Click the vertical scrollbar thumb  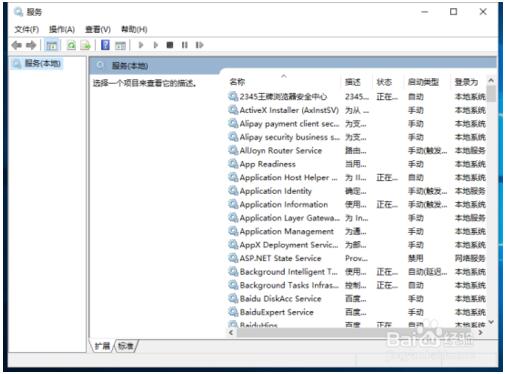click(491, 94)
